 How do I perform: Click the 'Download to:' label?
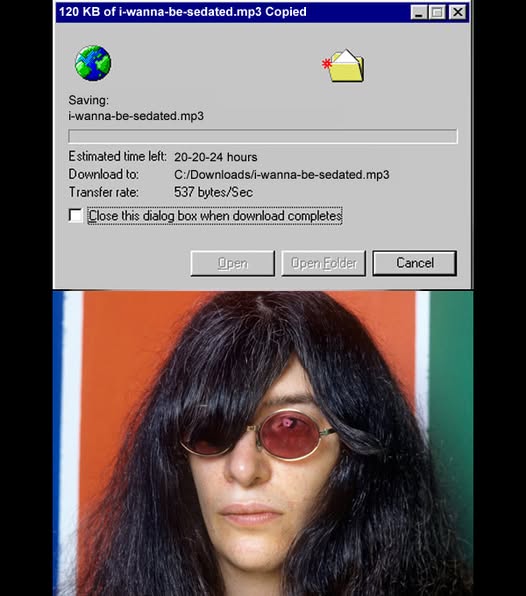[x=103, y=174]
